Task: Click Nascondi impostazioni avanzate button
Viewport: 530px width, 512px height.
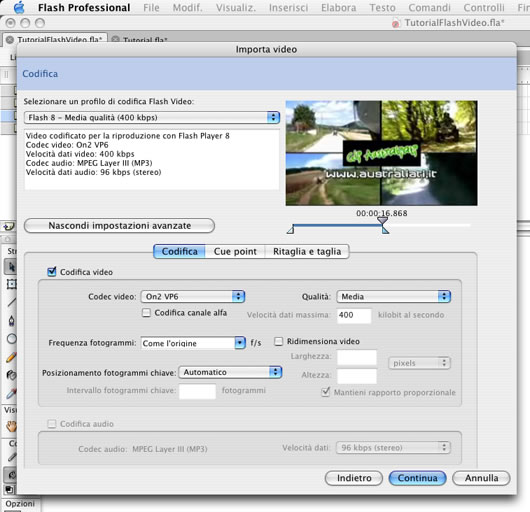Action: [120, 225]
